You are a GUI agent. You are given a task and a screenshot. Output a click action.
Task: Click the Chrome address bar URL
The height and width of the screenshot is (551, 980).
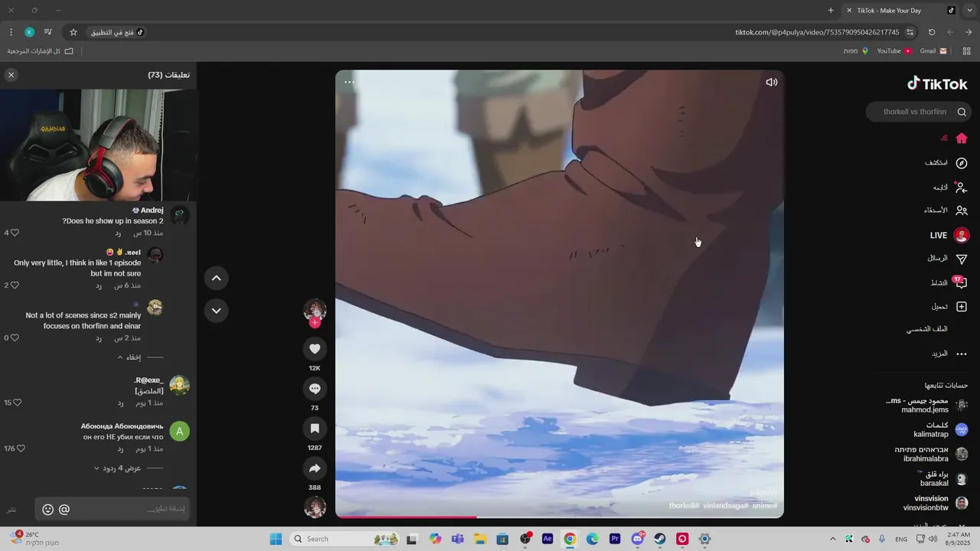[817, 32]
